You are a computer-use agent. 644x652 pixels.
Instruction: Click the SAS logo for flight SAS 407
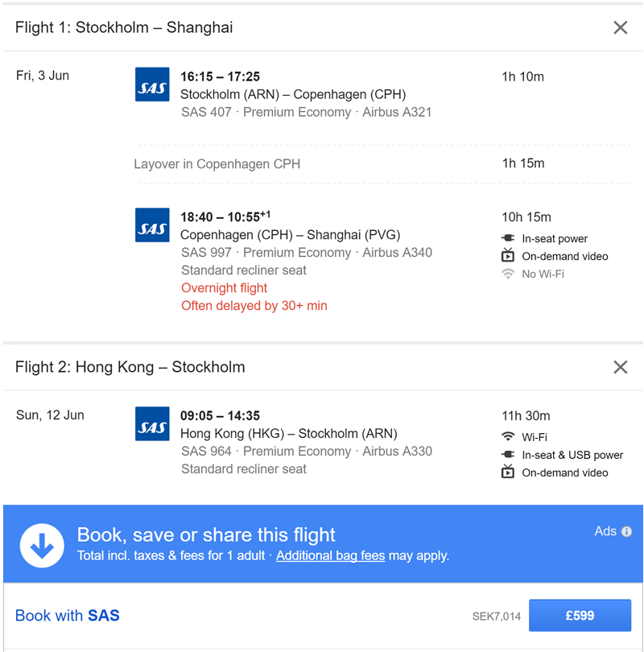click(x=152, y=85)
